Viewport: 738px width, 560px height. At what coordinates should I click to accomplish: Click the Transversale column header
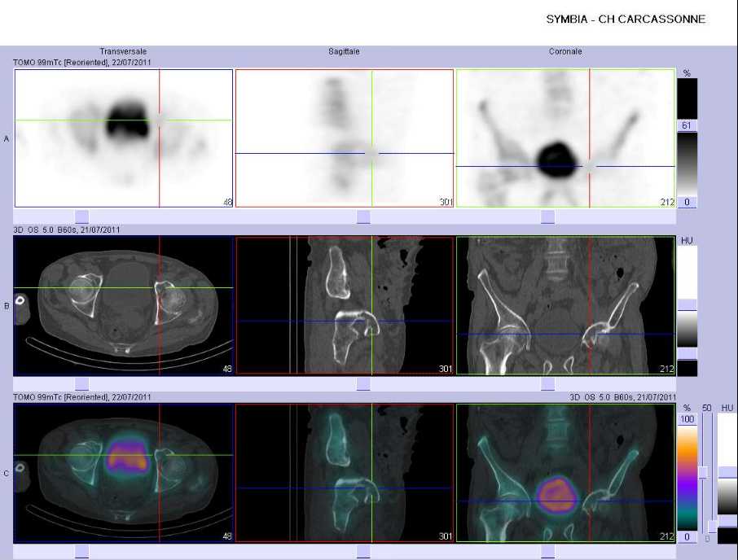123,51
